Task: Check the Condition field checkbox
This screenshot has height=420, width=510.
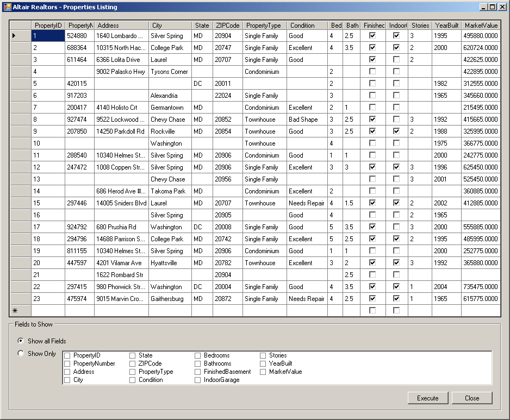Action: click(132, 380)
